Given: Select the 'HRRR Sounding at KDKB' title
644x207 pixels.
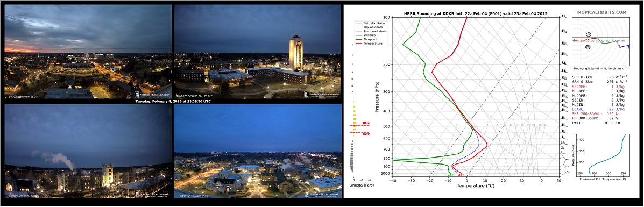Looking at the screenshot, I should click(476, 13).
